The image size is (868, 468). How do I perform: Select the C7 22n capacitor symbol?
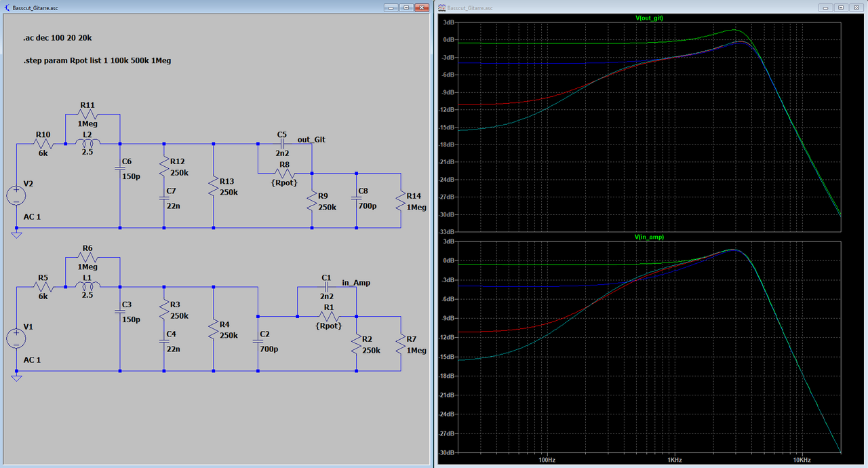163,197
